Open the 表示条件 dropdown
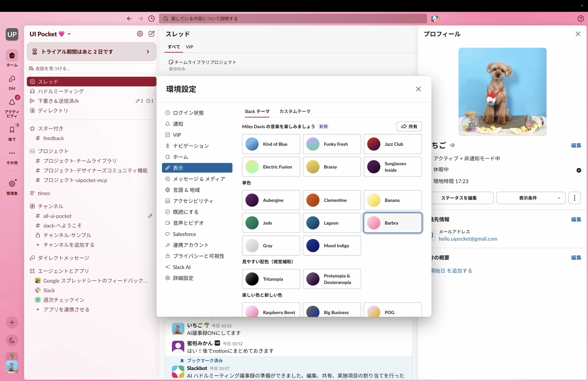This screenshot has height=381, width=588. click(531, 198)
